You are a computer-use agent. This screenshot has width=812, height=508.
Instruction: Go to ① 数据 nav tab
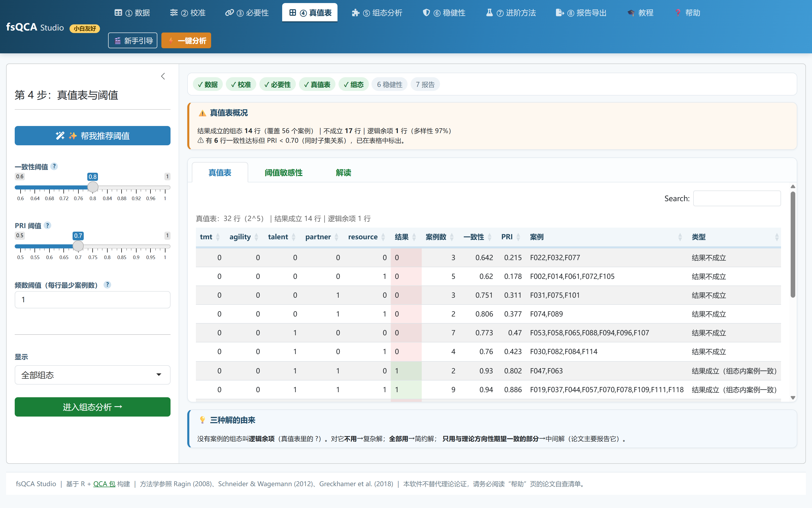tap(132, 13)
